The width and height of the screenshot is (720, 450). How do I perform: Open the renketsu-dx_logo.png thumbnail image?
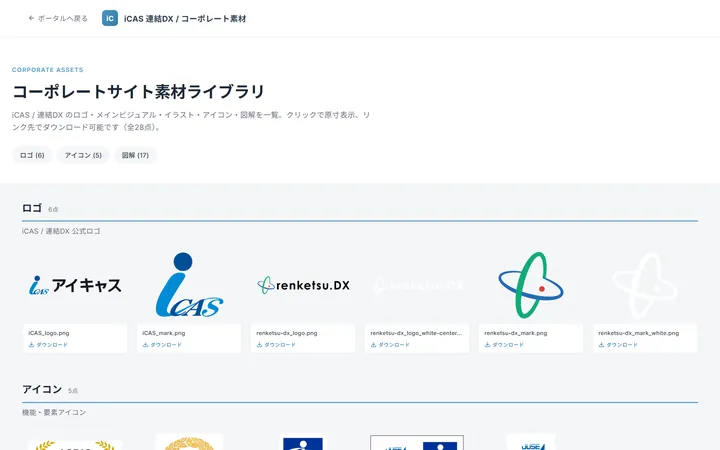coord(303,285)
